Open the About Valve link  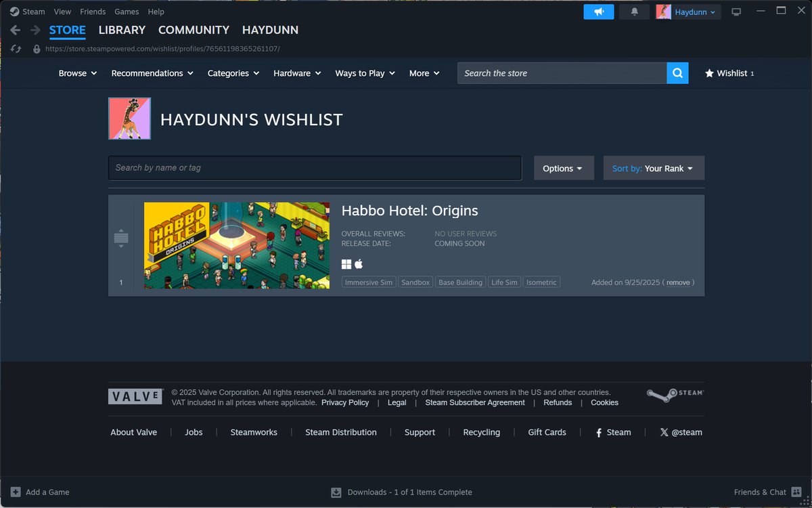134,432
